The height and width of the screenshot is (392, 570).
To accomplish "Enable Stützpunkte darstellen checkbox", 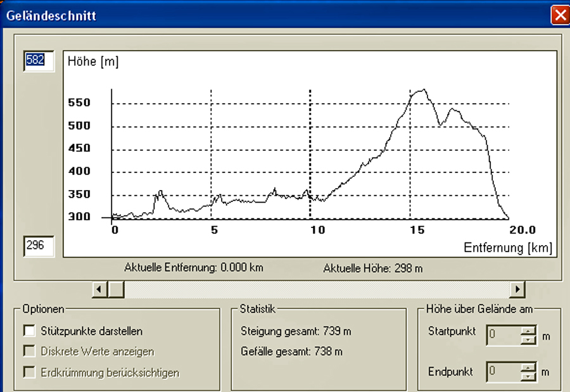I will click(x=29, y=331).
